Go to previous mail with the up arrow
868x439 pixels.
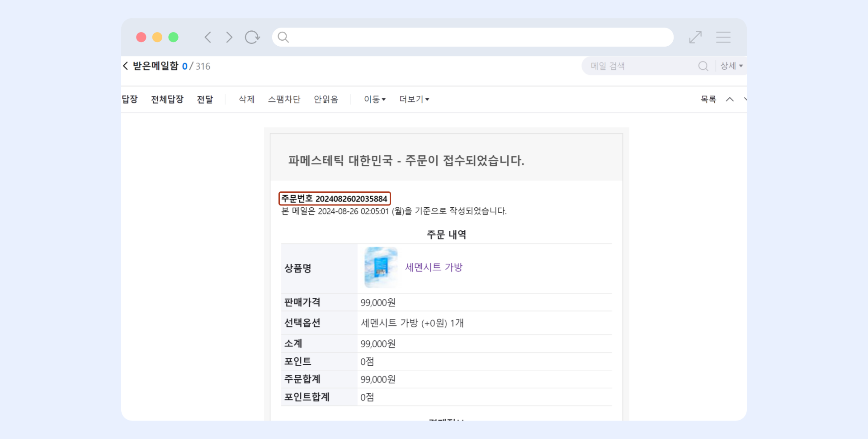(730, 99)
